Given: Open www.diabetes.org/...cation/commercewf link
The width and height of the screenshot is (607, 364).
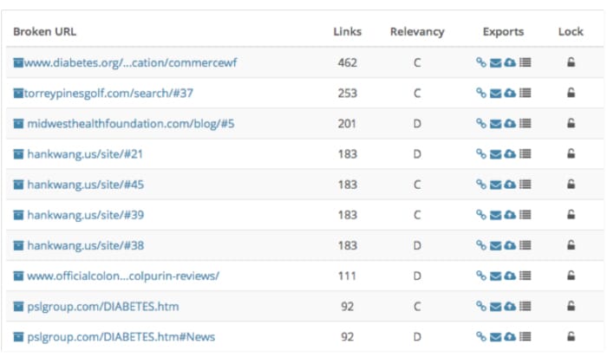Looking at the screenshot, I should (130, 62).
